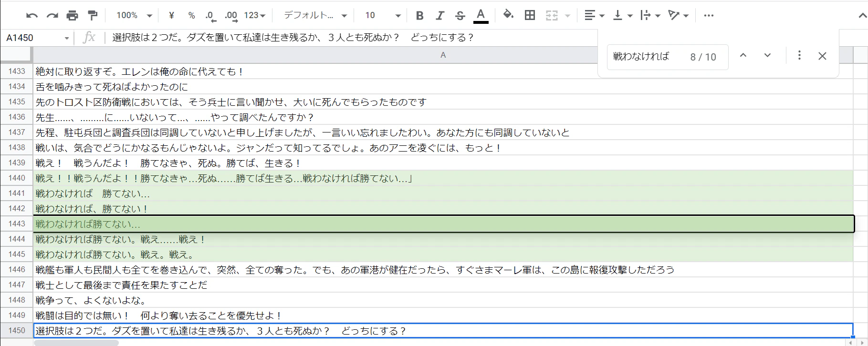Click the formula bar text
868x346 pixels.
pyautogui.click(x=293, y=38)
